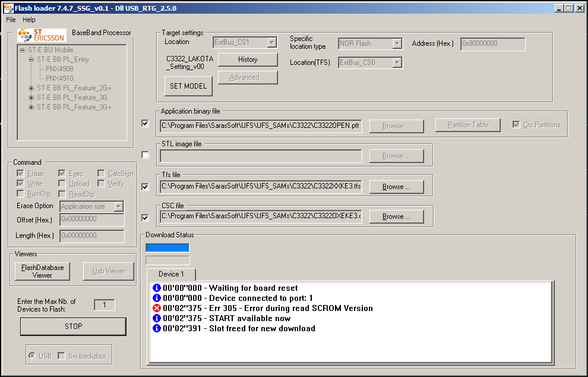Screen dimensions: 588x377
Task: Open the Location ExtBus_CS1 dropdown
Action: [x=272, y=42]
